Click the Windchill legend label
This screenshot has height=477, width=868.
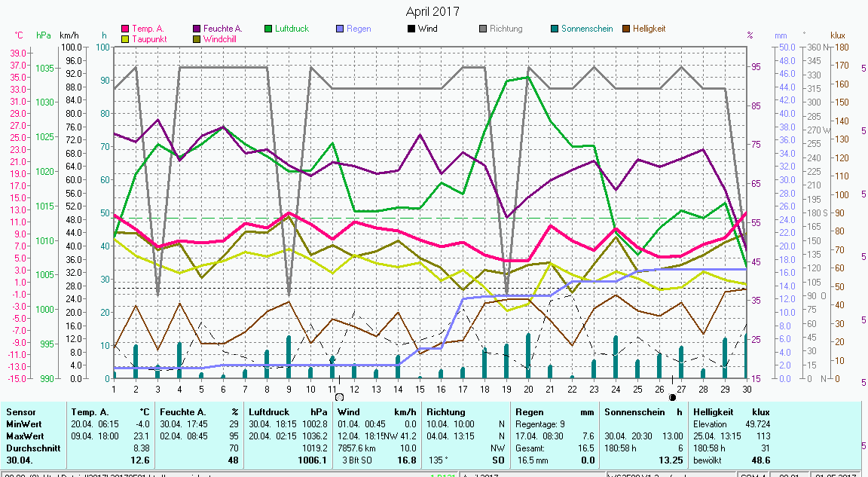(x=223, y=39)
